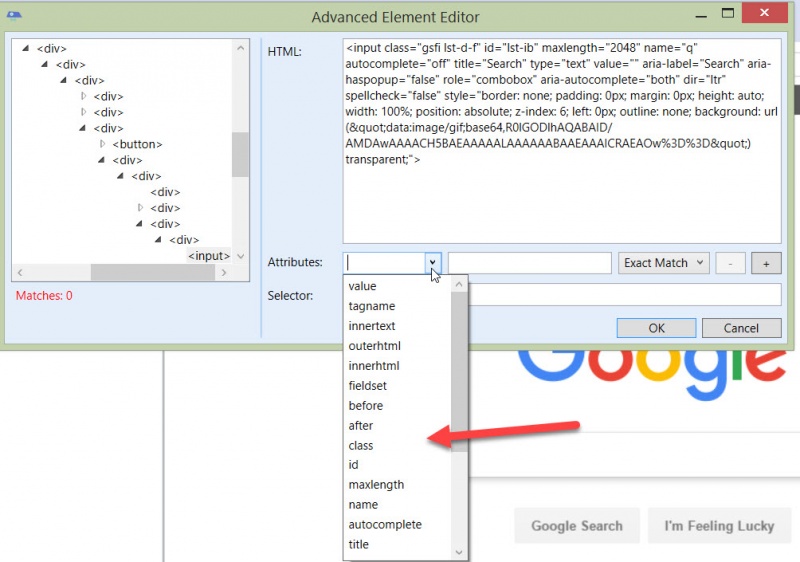Viewport: 800px width, 562px height.
Task: Click the Selector text field
Action: 624,295
